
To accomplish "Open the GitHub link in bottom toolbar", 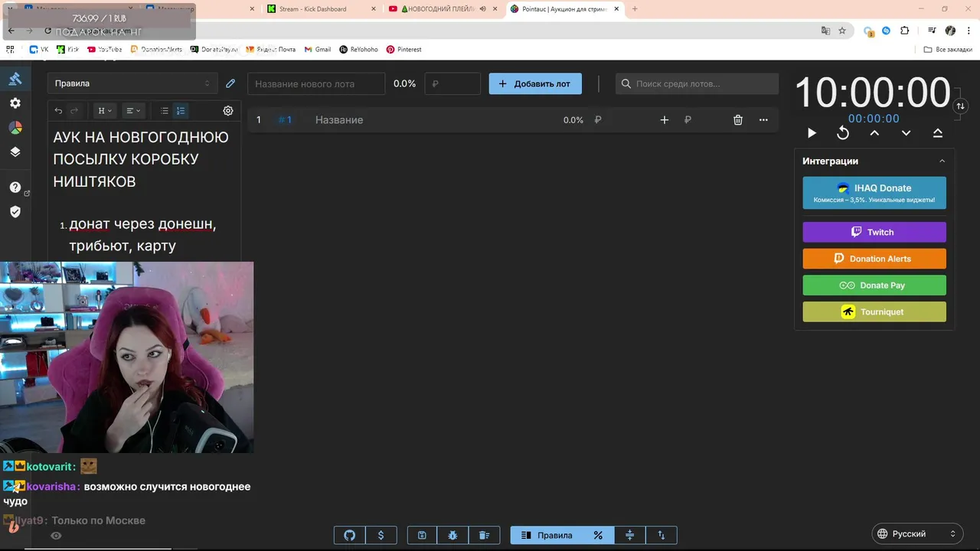I will coord(350,535).
